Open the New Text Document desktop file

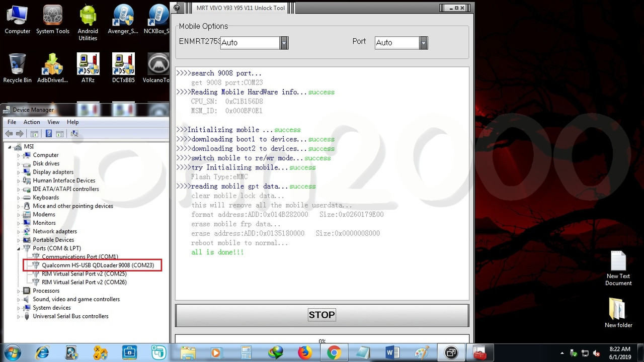click(618, 269)
